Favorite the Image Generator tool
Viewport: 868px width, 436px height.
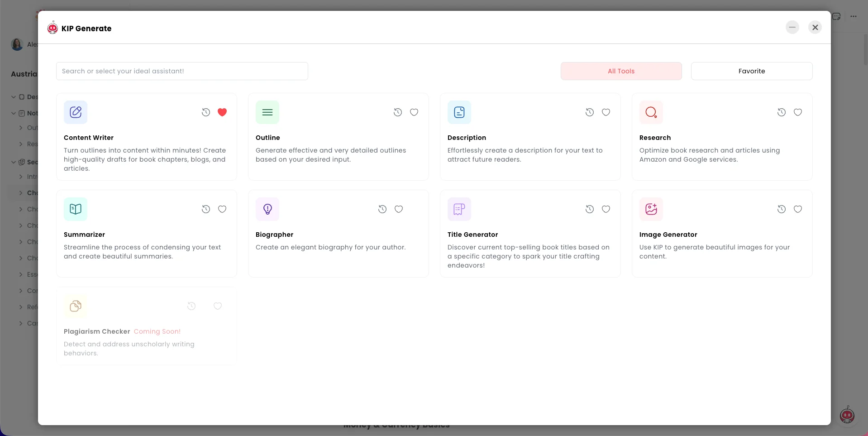[x=798, y=209]
